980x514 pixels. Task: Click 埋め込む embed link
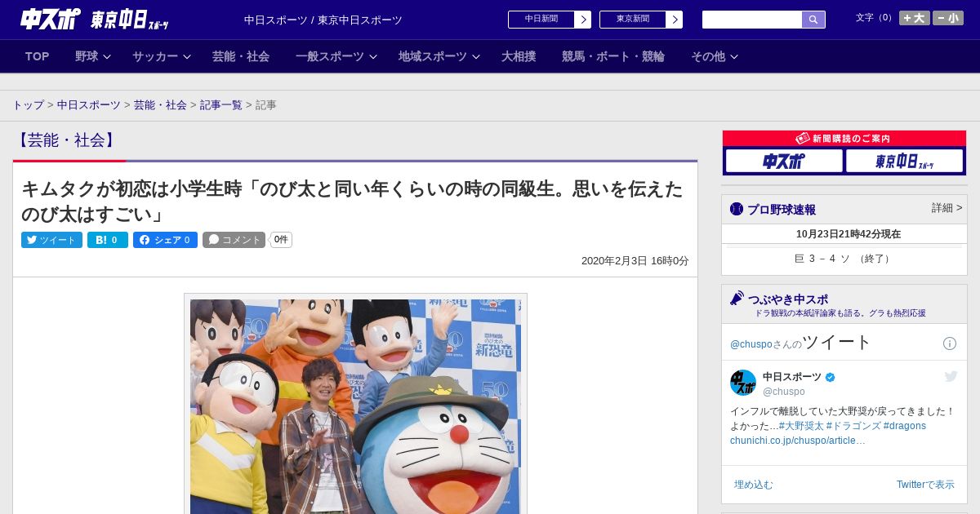coord(753,485)
